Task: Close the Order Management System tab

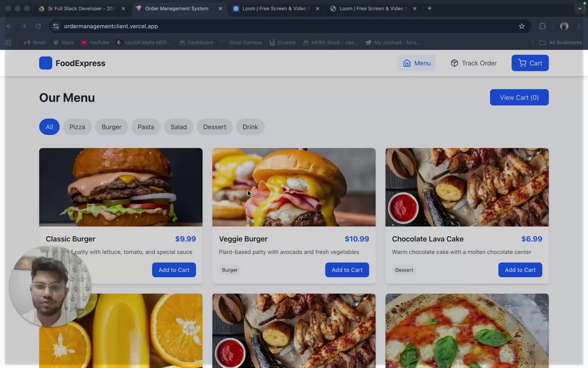Action: (x=220, y=9)
